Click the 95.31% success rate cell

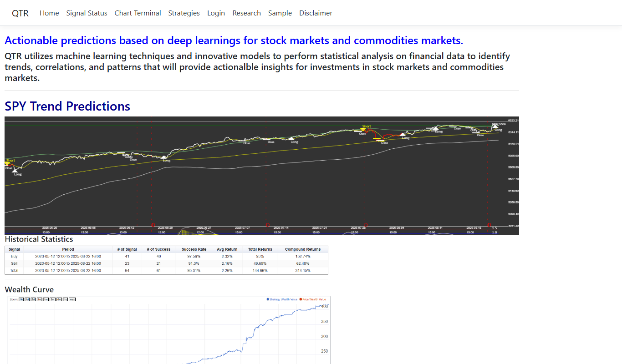pyautogui.click(x=194, y=271)
